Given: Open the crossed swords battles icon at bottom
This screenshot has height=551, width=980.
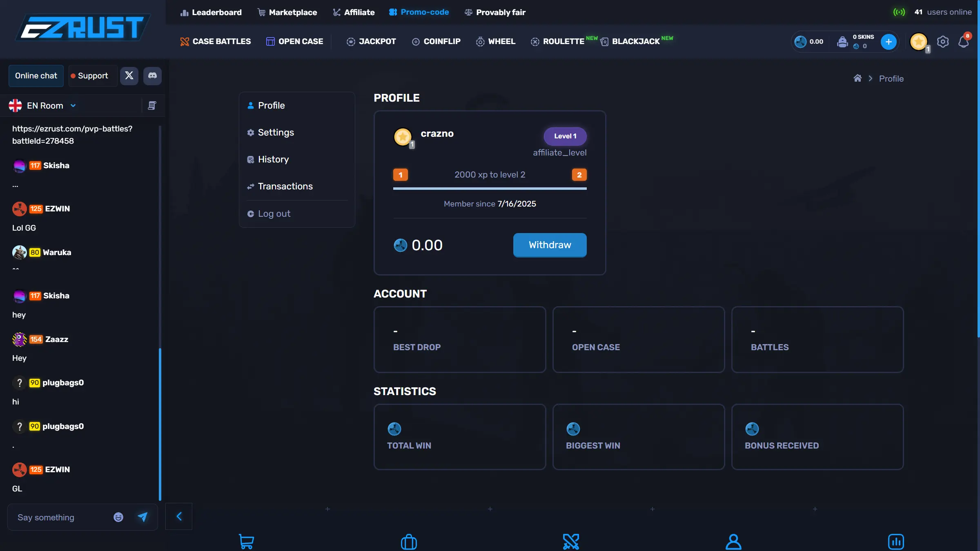Looking at the screenshot, I should [x=571, y=542].
